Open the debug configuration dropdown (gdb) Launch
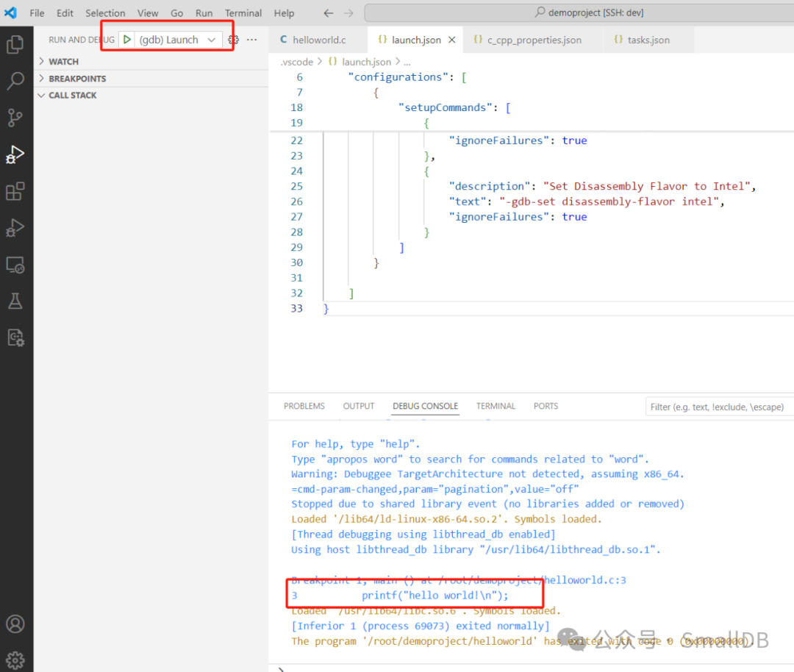The height and width of the screenshot is (672, 794). click(177, 40)
